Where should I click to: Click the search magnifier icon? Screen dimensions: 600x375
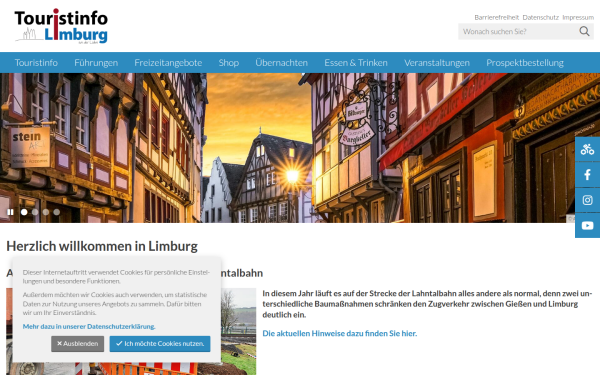(x=584, y=31)
